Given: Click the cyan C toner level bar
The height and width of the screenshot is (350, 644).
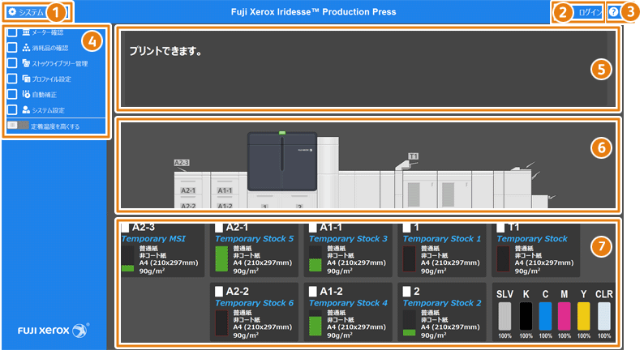Looking at the screenshot, I should (x=545, y=314).
